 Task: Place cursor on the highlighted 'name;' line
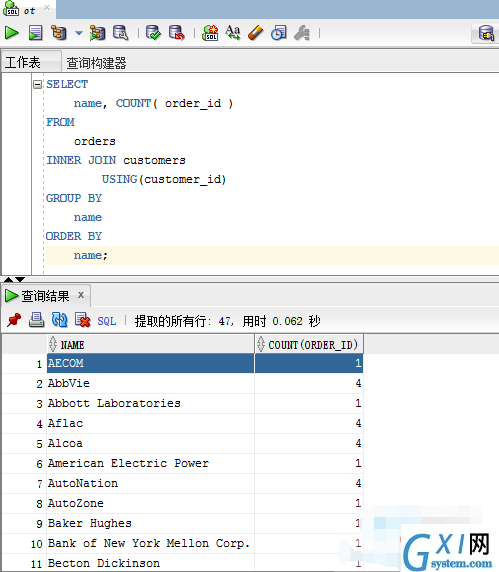(91, 255)
